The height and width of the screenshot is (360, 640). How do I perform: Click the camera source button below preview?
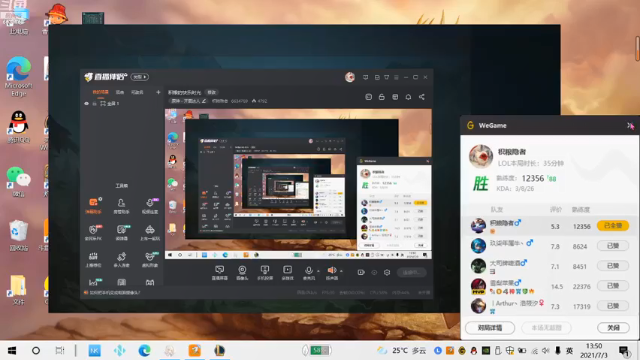pos(242,272)
